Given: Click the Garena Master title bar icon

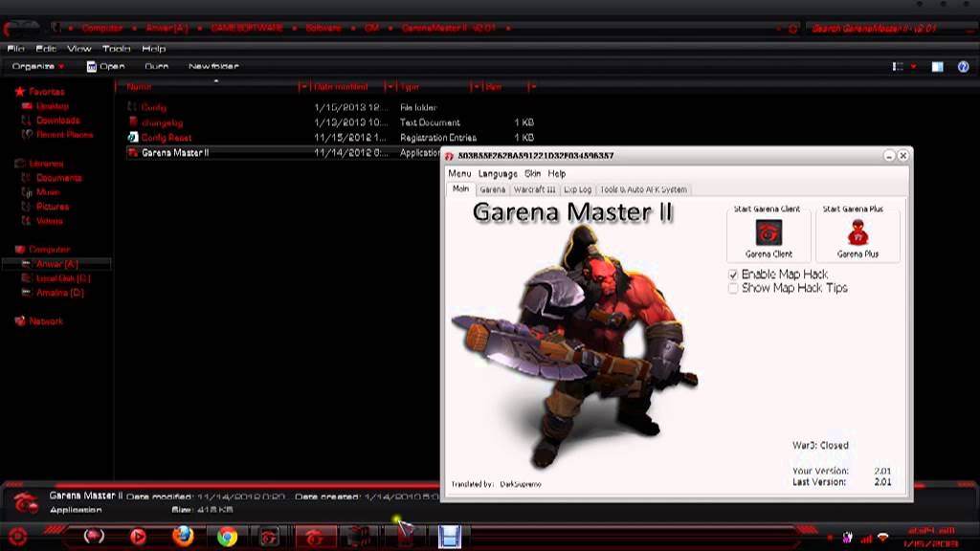Looking at the screenshot, I should (449, 156).
